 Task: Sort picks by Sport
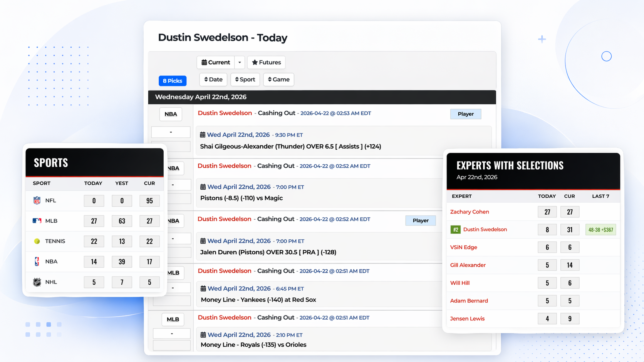pos(245,80)
